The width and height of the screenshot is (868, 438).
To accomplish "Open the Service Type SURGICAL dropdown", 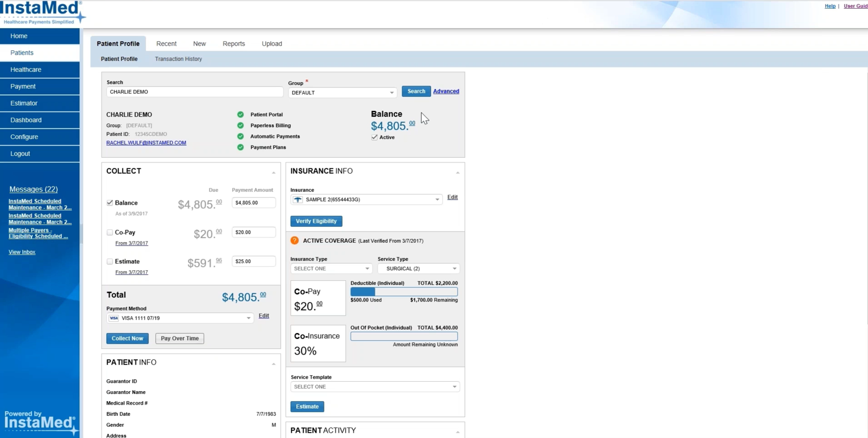I will pos(419,269).
